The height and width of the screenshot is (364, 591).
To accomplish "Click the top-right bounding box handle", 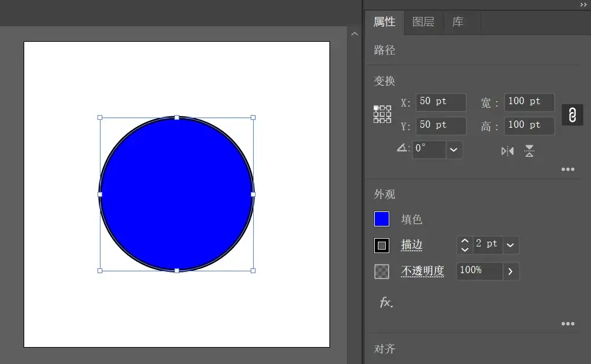I will click(253, 117).
